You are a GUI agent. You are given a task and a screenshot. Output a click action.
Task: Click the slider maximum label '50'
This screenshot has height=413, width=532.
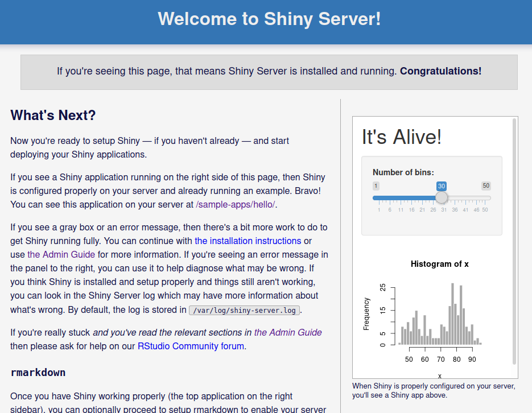pyautogui.click(x=486, y=186)
